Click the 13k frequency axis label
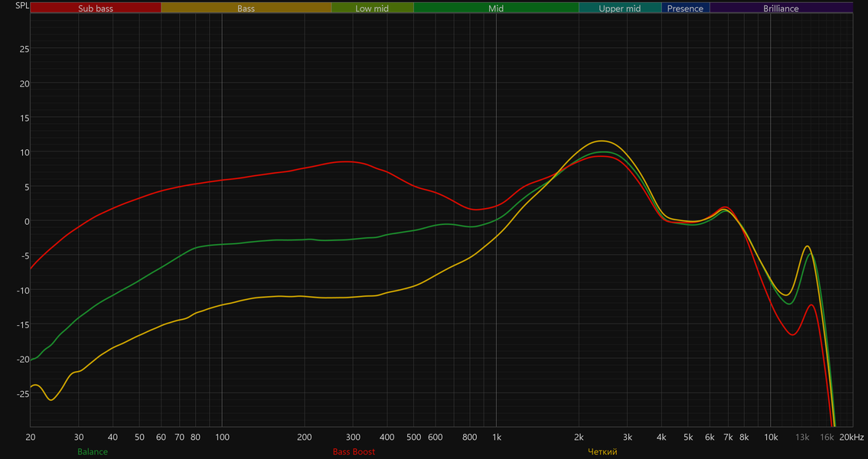Image resolution: width=868 pixels, height=459 pixels. click(x=802, y=438)
